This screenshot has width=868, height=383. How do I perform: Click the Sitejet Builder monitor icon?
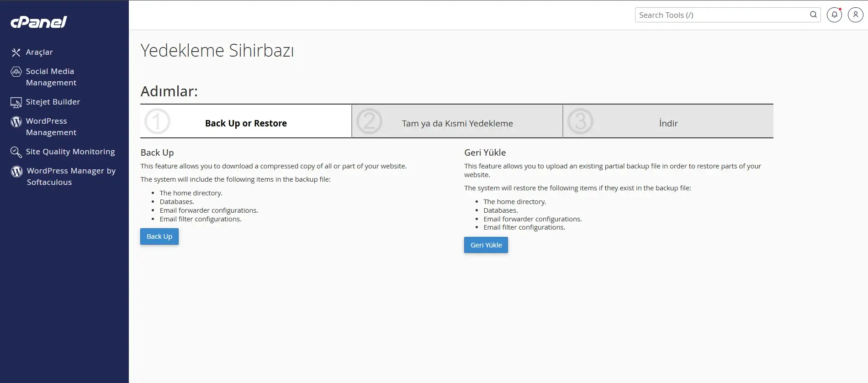(x=16, y=102)
